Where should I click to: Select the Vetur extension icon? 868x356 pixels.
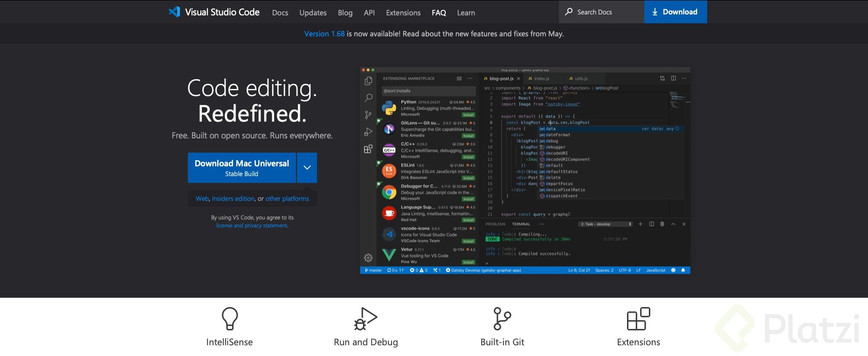point(389,255)
